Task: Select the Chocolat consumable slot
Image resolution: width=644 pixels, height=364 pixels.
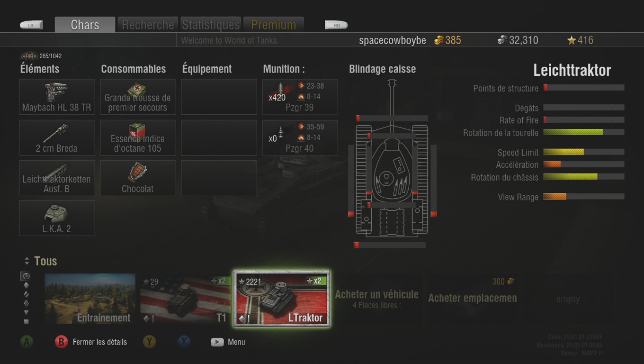Action: pyautogui.click(x=138, y=178)
